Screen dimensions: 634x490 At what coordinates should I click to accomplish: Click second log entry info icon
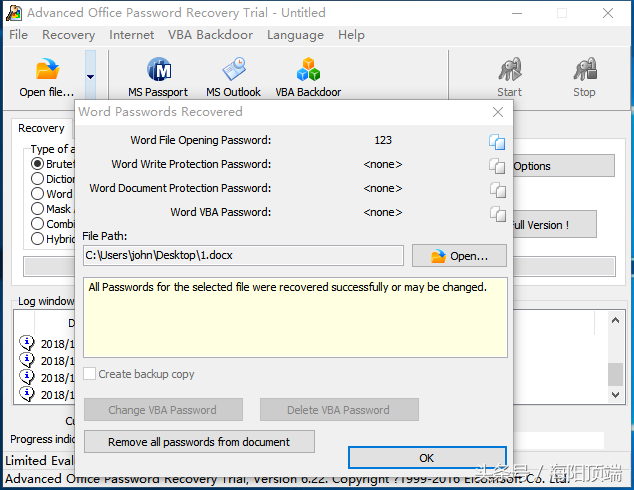pos(27,360)
